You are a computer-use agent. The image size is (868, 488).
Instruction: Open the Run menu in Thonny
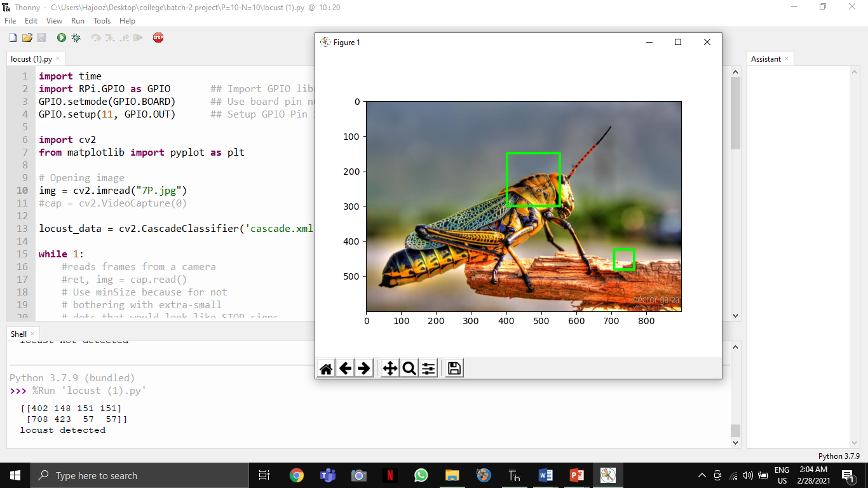pyautogui.click(x=78, y=20)
